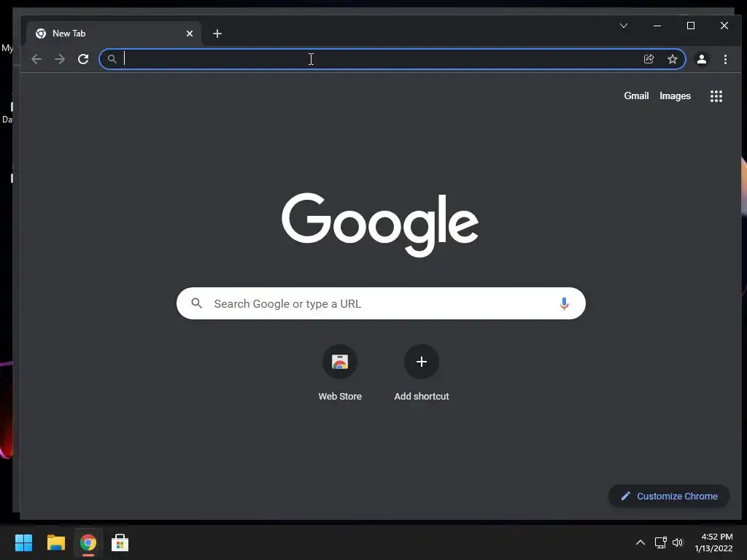
Task: Minimize the Chrome window
Action: (657, 26)
